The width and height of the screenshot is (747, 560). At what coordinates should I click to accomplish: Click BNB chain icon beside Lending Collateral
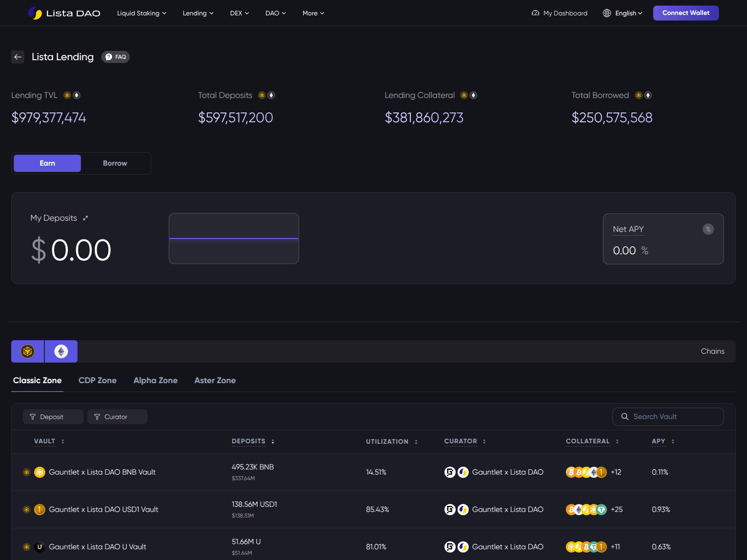pos(464,95)
